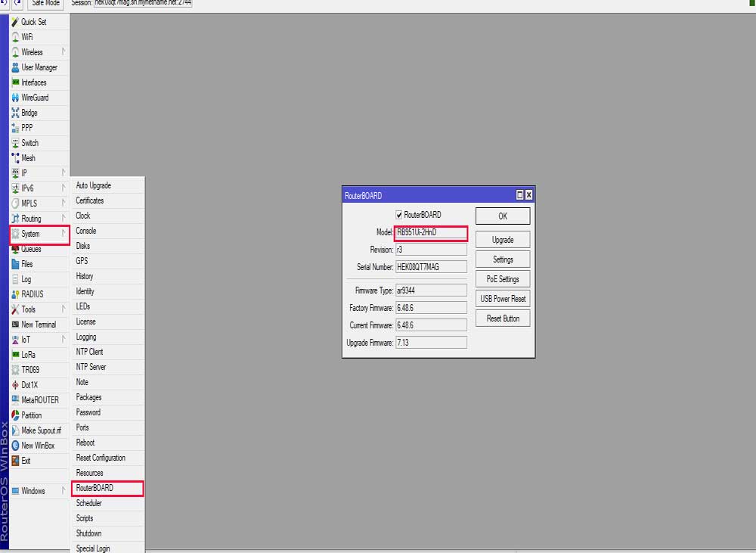
Task: Open Quick Set icon in sidebar
Action: 15,22
